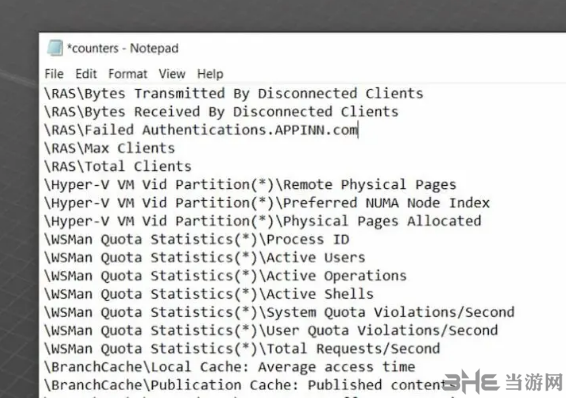Click the 'Active Operations' line

(225, 276)
